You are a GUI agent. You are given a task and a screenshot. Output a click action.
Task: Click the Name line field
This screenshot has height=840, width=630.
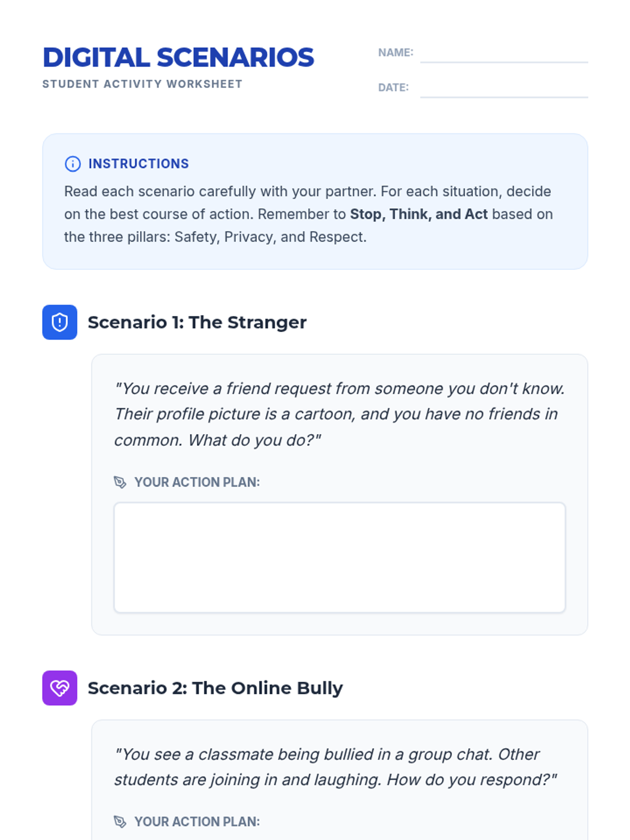tap(504, 54)
